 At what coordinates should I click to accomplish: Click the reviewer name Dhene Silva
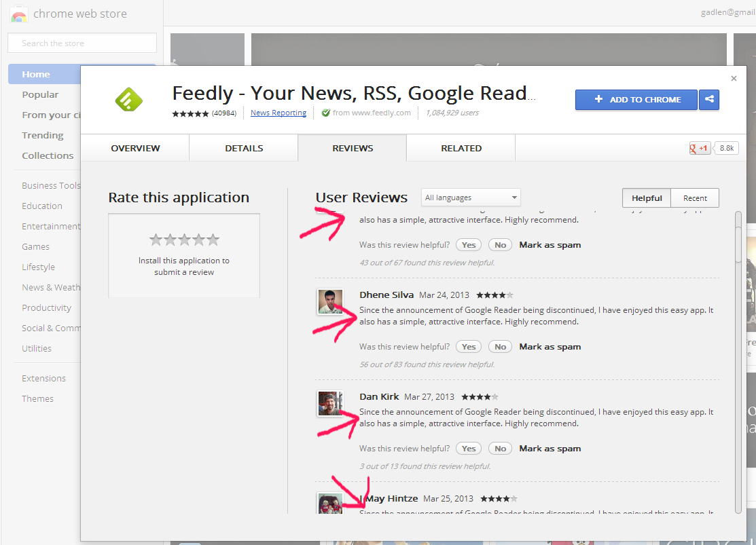386,295
